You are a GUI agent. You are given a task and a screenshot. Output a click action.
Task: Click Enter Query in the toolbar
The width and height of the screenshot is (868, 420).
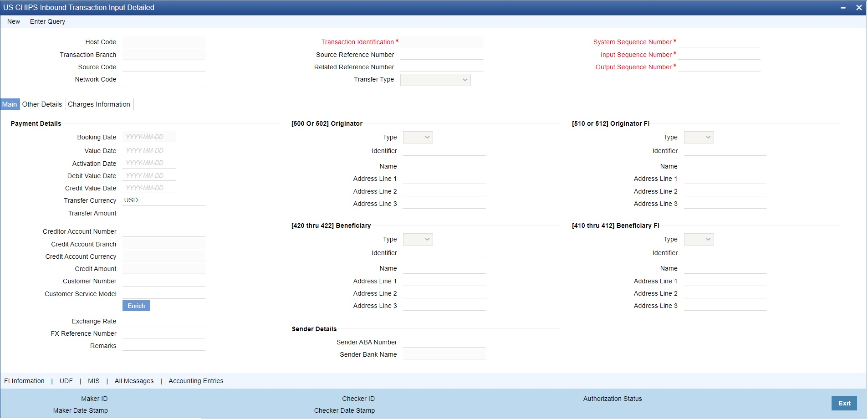pyautogui.click(x=47, y=21)
